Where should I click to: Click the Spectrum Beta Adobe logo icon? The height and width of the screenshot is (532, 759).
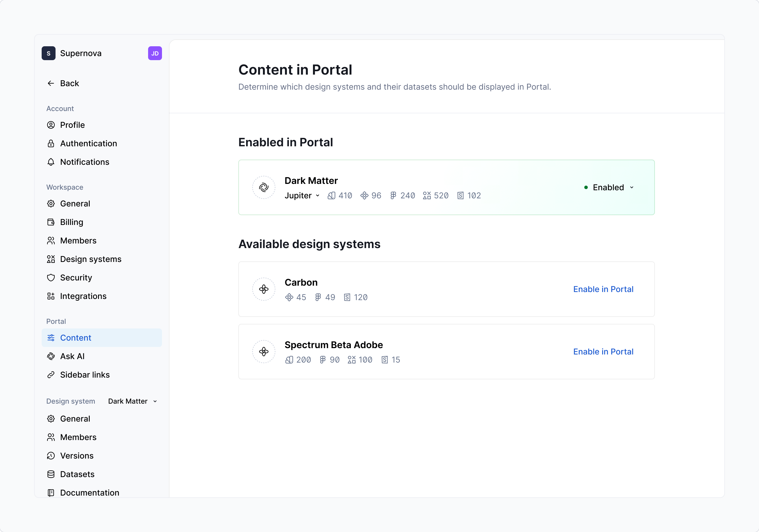pos(264,352)
